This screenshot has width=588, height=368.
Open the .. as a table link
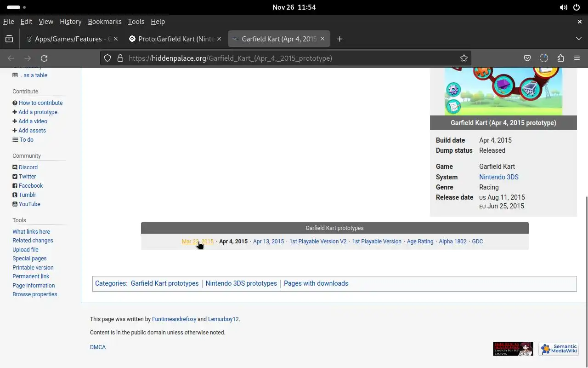point(33,75)
